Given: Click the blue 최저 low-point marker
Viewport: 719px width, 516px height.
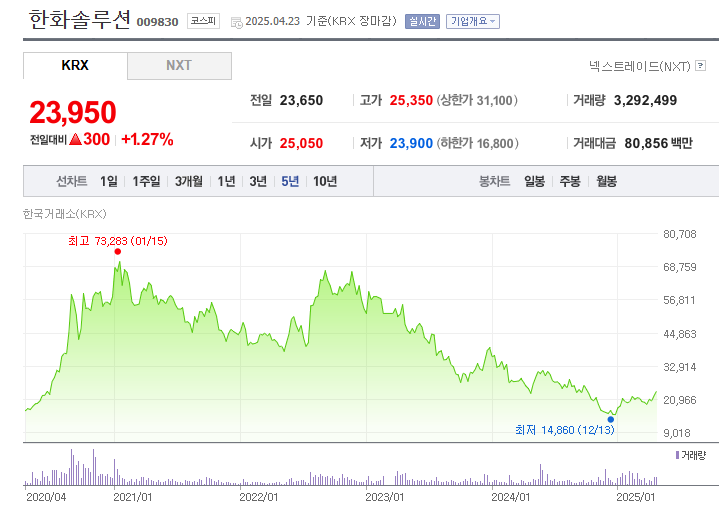Looking at the screenshot, I should click(x=611, y=419).
